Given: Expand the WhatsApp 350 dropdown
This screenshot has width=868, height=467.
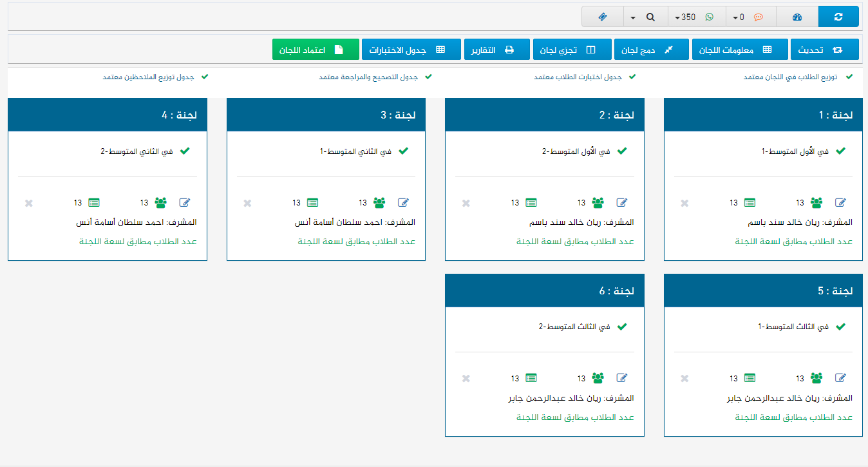Looking at the screenshot, I should (696, 17).
